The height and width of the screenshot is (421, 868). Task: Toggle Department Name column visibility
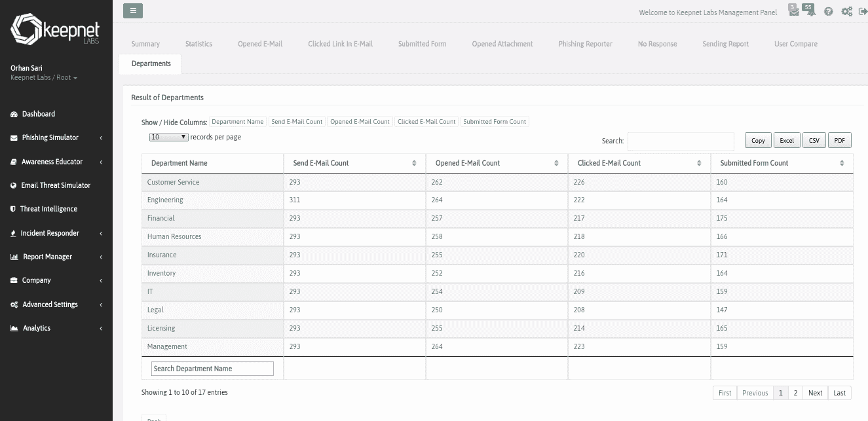coord(237,122)
